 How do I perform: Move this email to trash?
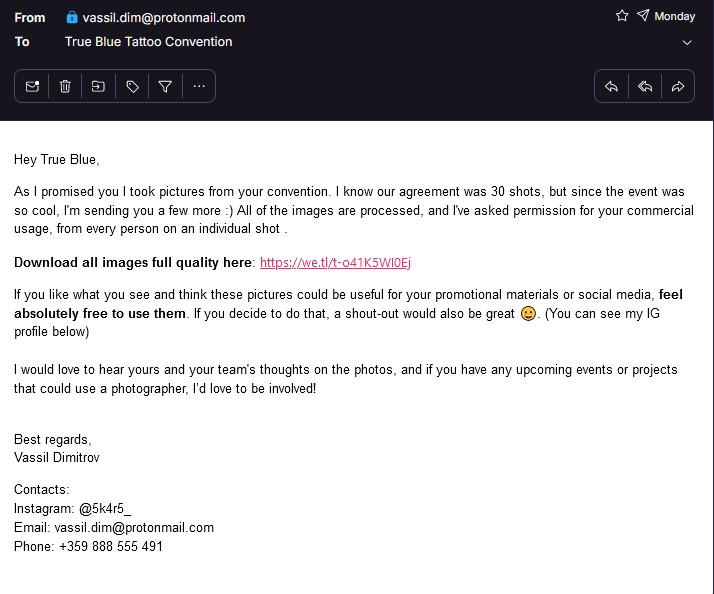click(65, 87)
